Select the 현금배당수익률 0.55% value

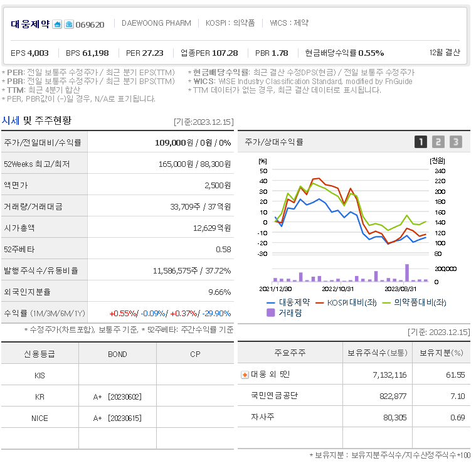pyautogui.click(x=344, y=53)
